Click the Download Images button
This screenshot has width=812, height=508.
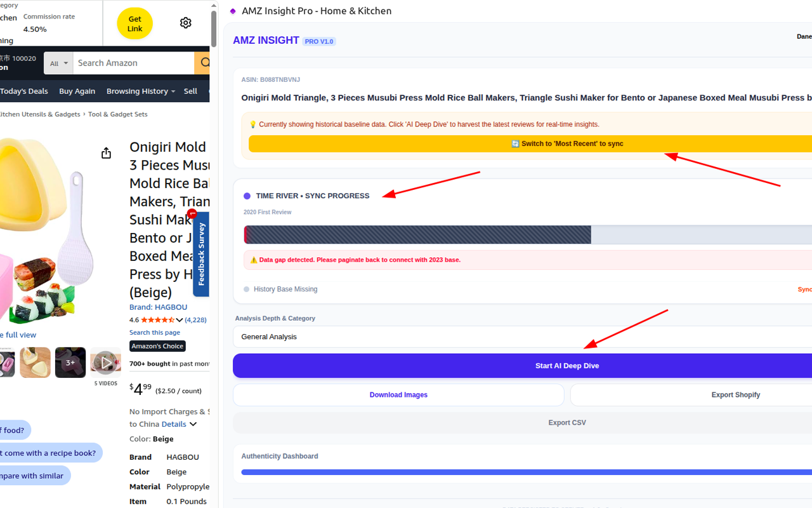(398, 395)
